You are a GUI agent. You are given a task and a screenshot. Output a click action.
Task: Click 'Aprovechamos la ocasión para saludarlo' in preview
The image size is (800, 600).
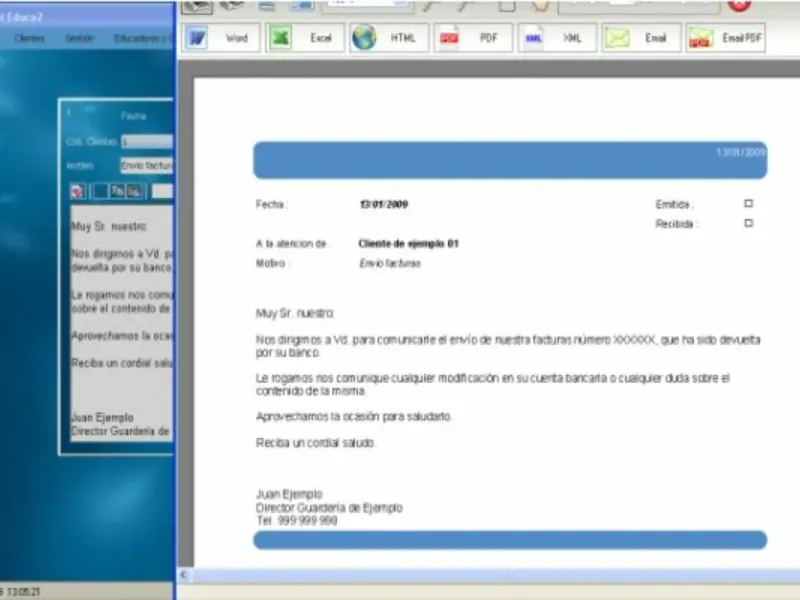[353, 416]
